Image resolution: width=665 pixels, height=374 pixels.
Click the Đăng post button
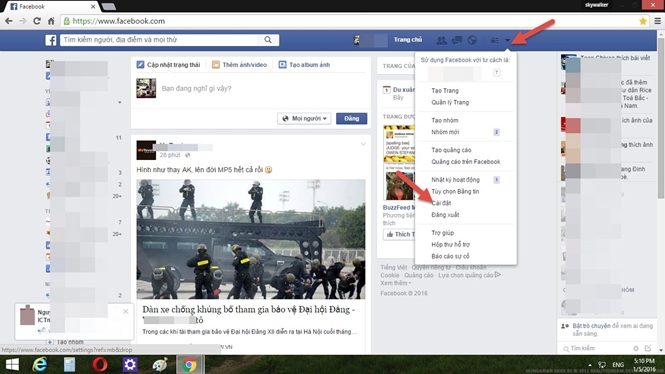(352, 118)
